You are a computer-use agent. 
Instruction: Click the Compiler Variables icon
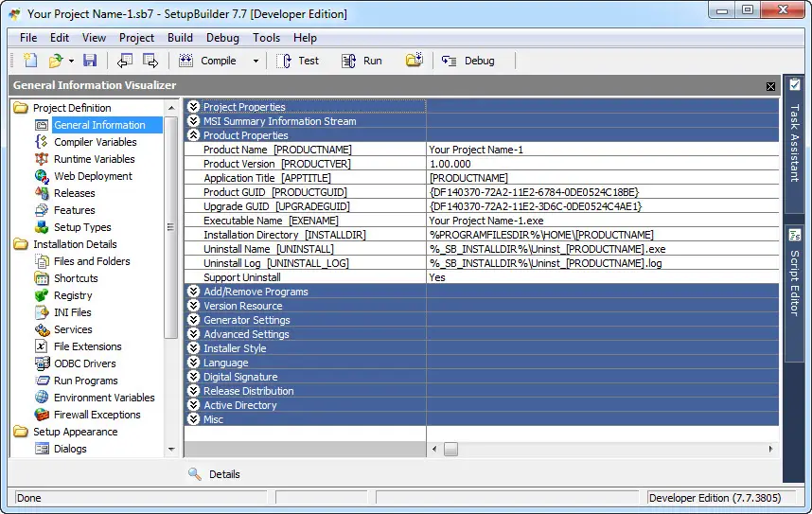coord(42,142)
